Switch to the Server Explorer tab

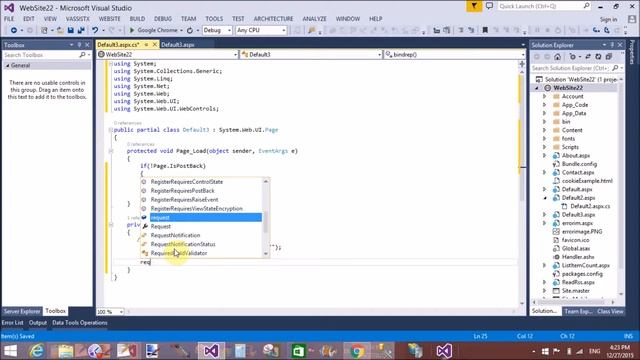(x=22, y=311)
